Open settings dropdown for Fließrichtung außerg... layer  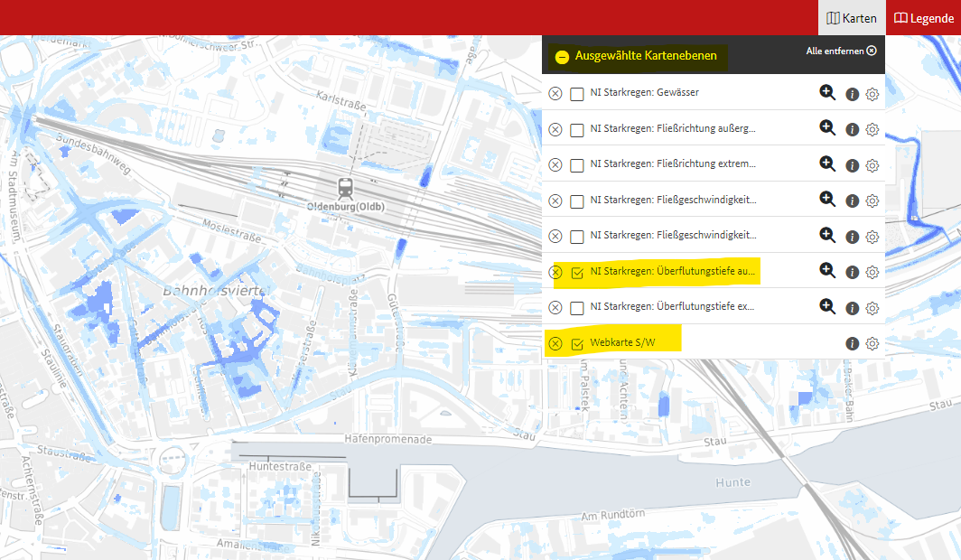tap(872, 129)
